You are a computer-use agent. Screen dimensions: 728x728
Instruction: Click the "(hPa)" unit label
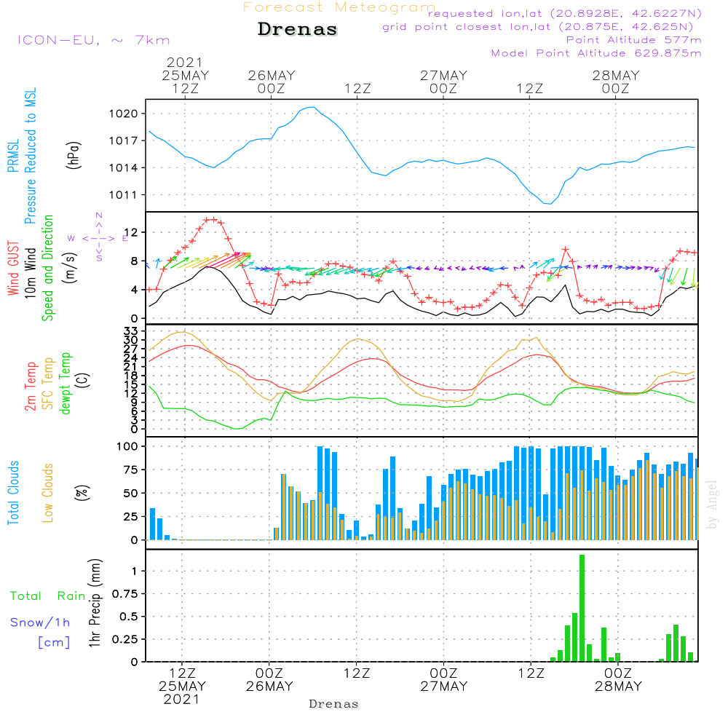74,155
